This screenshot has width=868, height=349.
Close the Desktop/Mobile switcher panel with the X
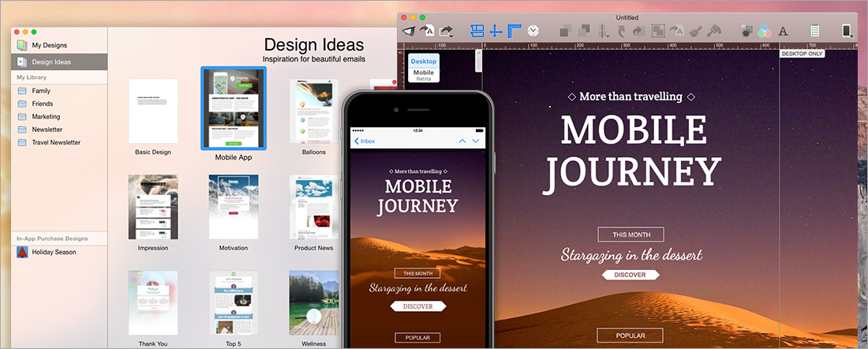click(x=479, y=53)
